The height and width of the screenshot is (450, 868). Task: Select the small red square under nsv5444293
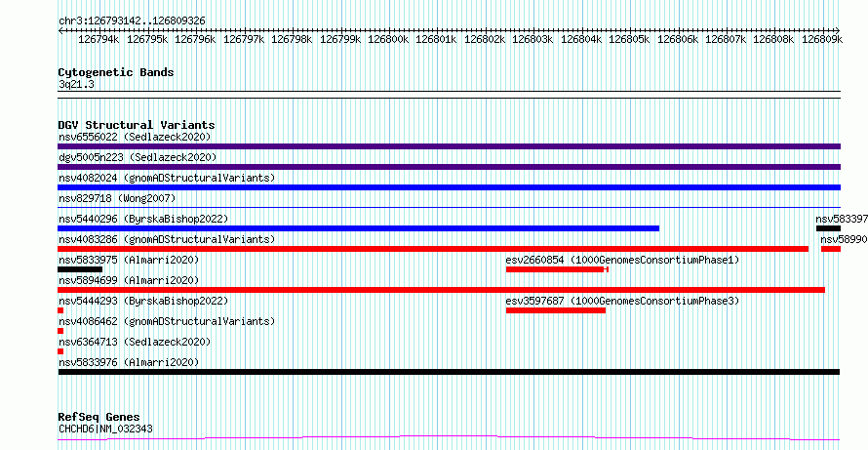coord(60,310)
